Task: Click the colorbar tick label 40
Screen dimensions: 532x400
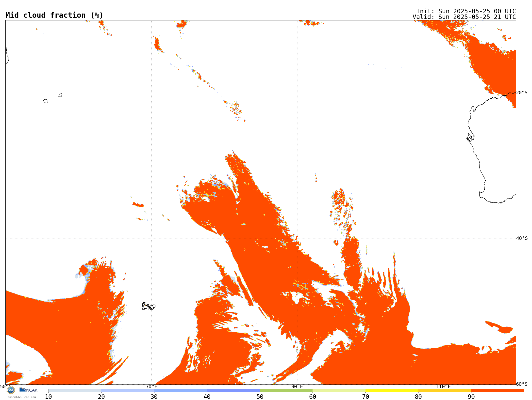Action: (207, 397)
